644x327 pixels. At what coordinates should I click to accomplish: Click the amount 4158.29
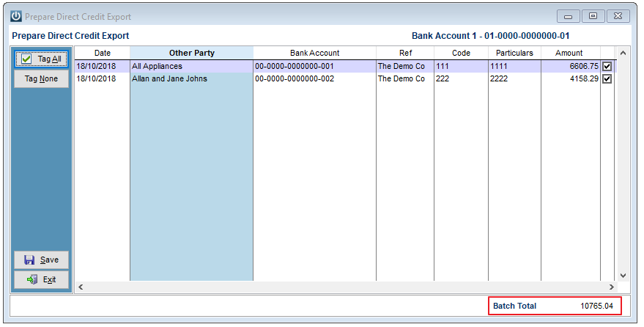[x=571, y=78]
